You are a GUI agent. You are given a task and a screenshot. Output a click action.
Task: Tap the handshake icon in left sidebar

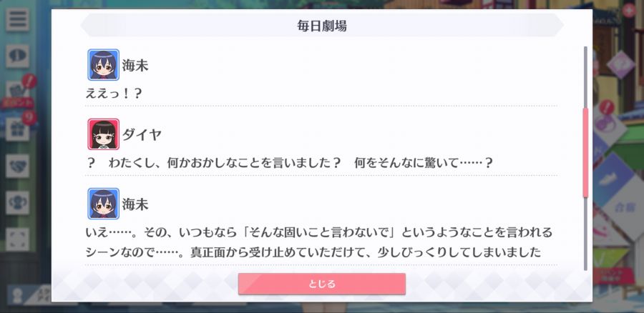17,166
